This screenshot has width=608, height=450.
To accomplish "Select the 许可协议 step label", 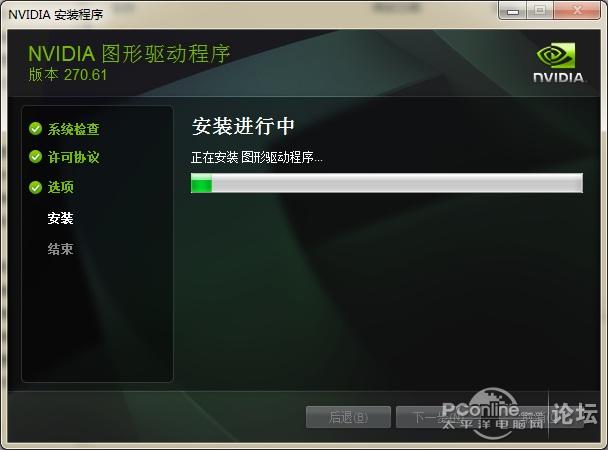I will 74,157.
